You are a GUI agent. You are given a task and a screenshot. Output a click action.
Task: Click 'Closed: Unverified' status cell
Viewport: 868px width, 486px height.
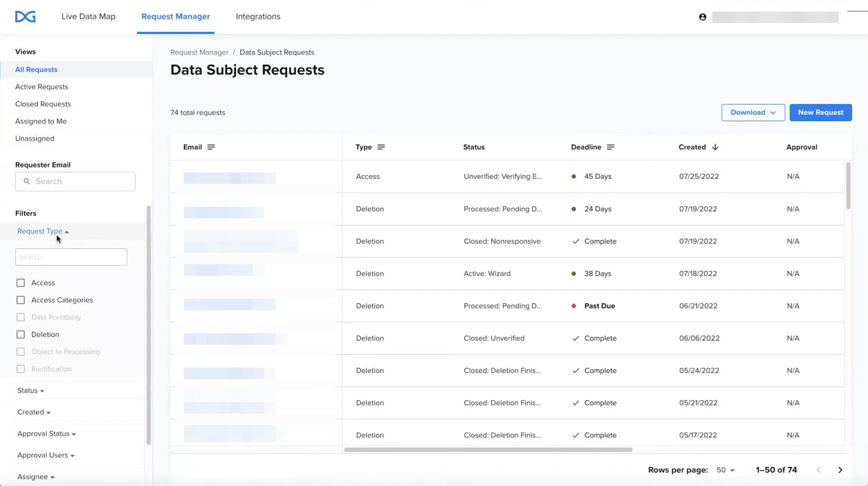494,338
